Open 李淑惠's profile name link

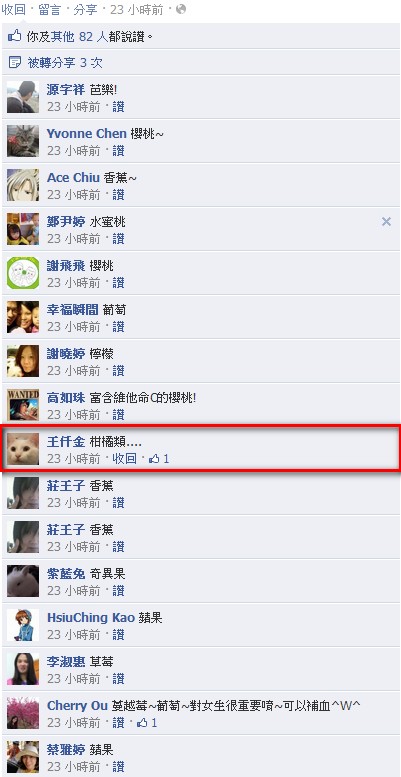pos(66,662)
